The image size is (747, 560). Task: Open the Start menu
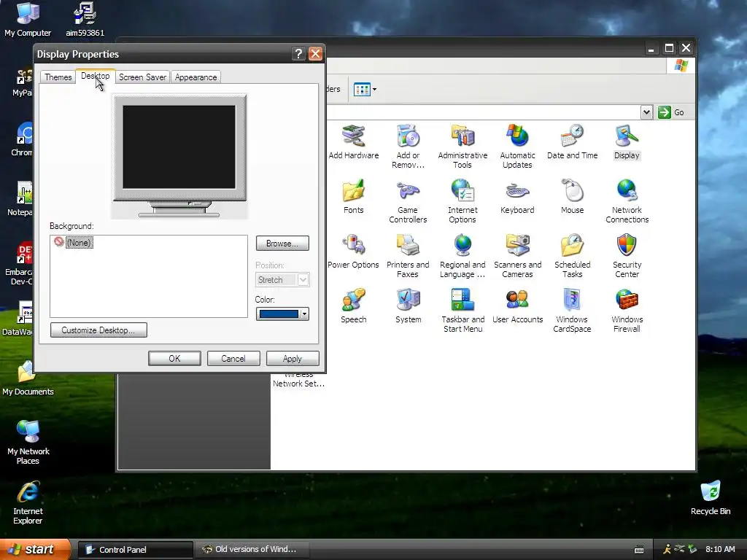[x=35, y=549]
